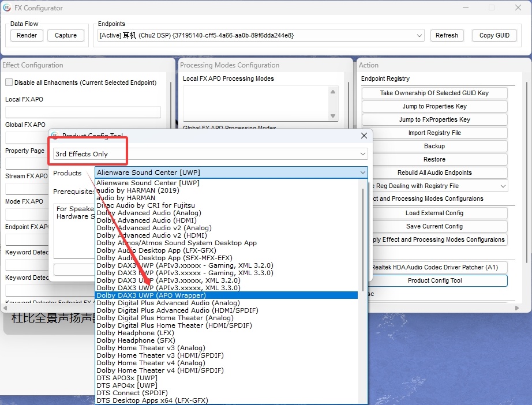Click Realtek HDA Audio Codec Driver Patcher button
The height and width of the screenshot is (405, 532).
(438, 267)
